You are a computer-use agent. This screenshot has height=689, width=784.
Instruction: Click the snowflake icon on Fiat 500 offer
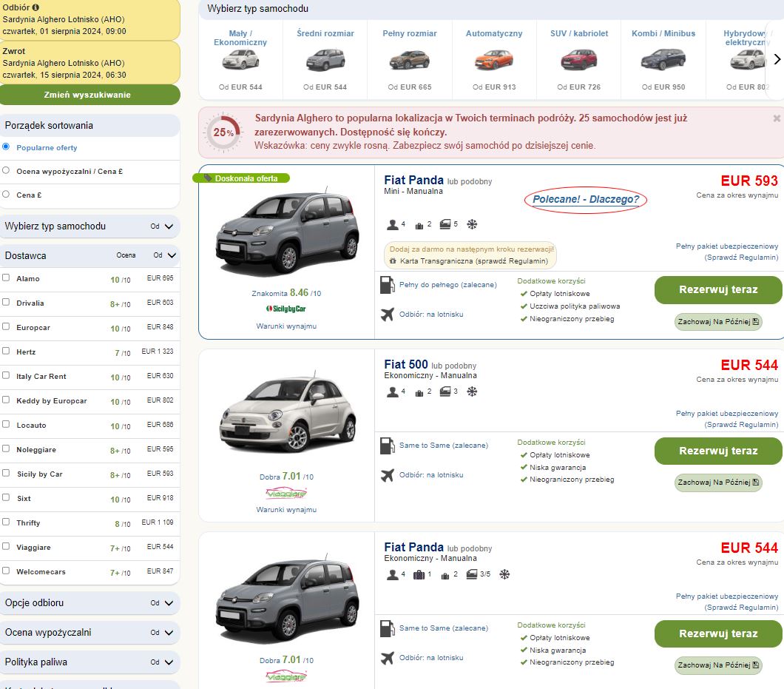coord(471,391)
